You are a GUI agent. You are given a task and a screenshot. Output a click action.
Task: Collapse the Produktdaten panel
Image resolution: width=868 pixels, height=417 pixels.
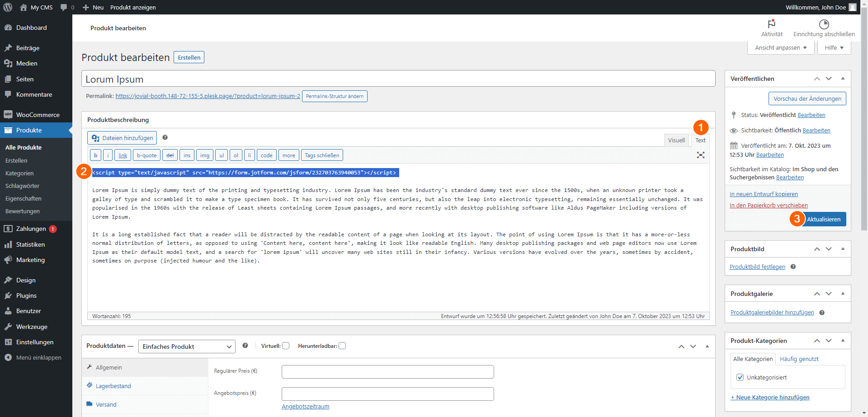coord(707,347)
